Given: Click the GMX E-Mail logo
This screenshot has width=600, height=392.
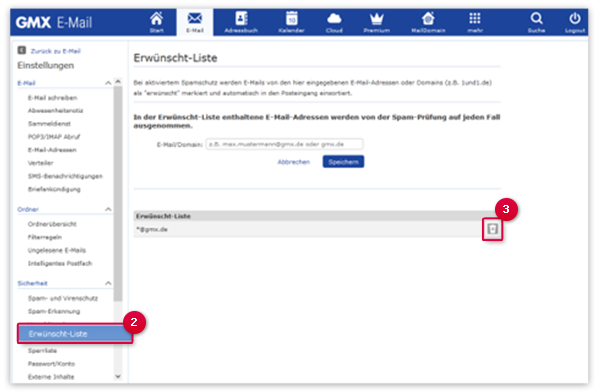Looking at the screenshot, I should [x=54, y=23].
